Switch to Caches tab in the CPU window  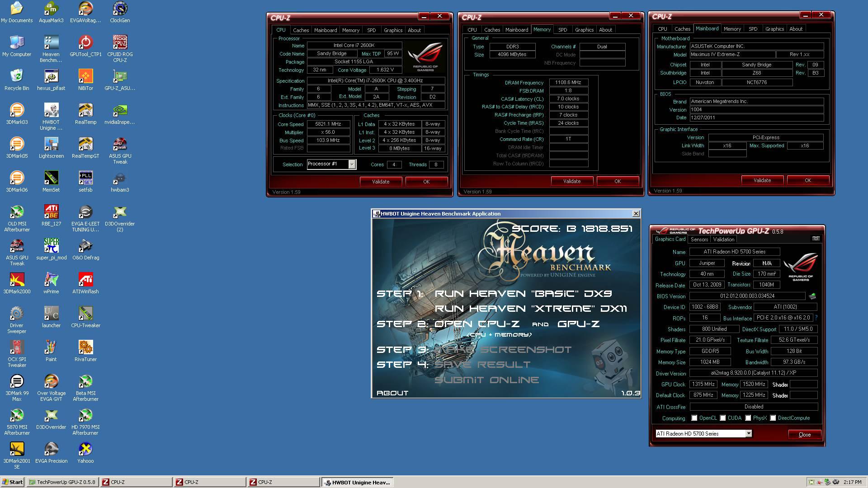coord(301,30)
